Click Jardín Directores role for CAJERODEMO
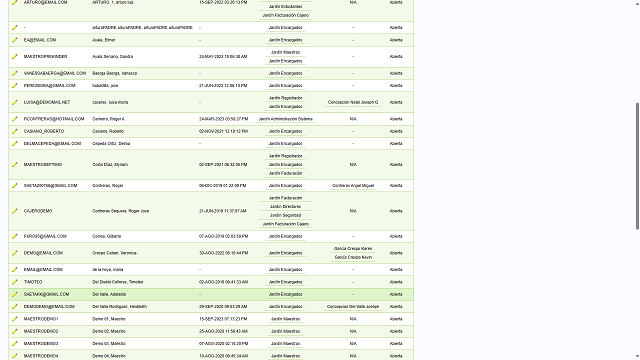Viewport: 640px width, 360px height. click(x=285, y=207)
